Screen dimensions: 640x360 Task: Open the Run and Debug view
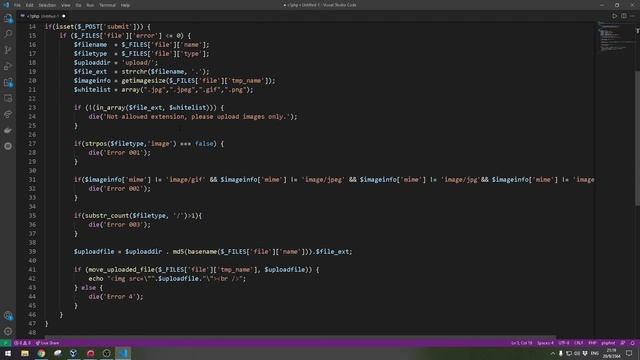point(8,66)
